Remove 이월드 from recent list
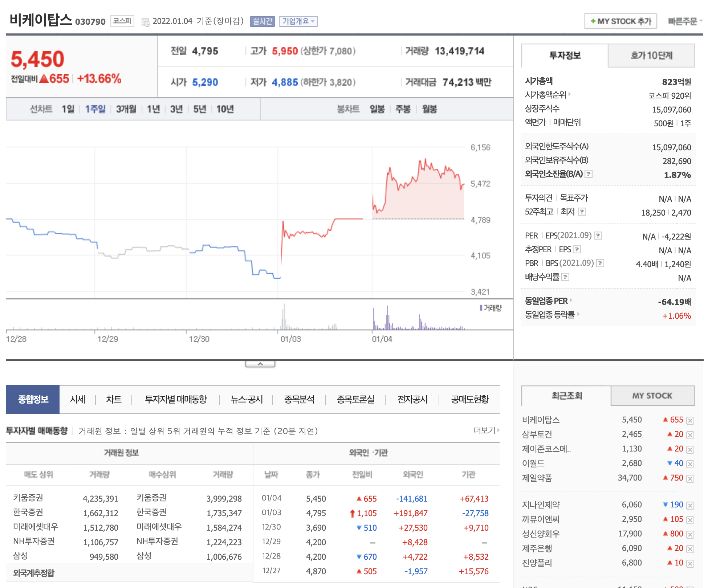Screen dimensions: 708x588 pyautogui.click(x=690, y=464)
